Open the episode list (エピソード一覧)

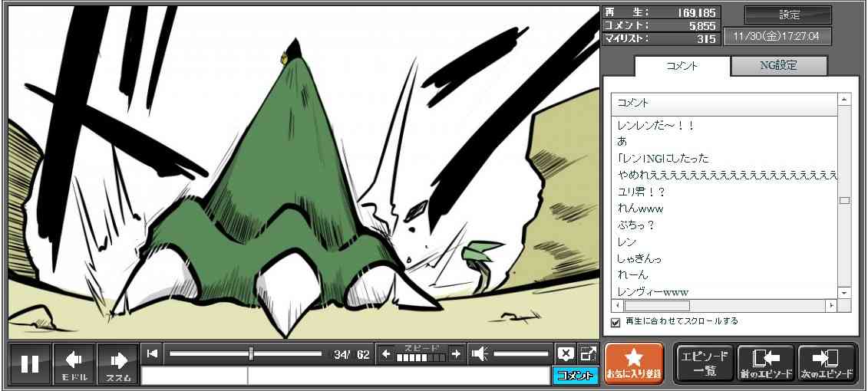tap(704, 363)
